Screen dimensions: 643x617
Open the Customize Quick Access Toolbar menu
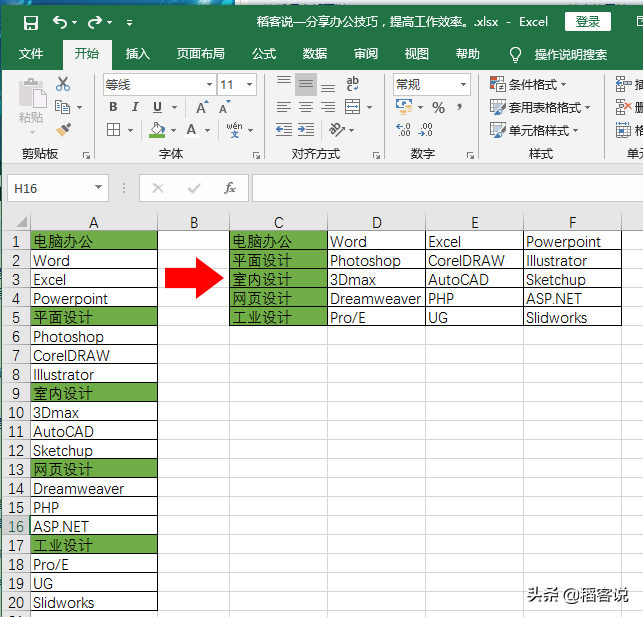(x=129, y=23)
